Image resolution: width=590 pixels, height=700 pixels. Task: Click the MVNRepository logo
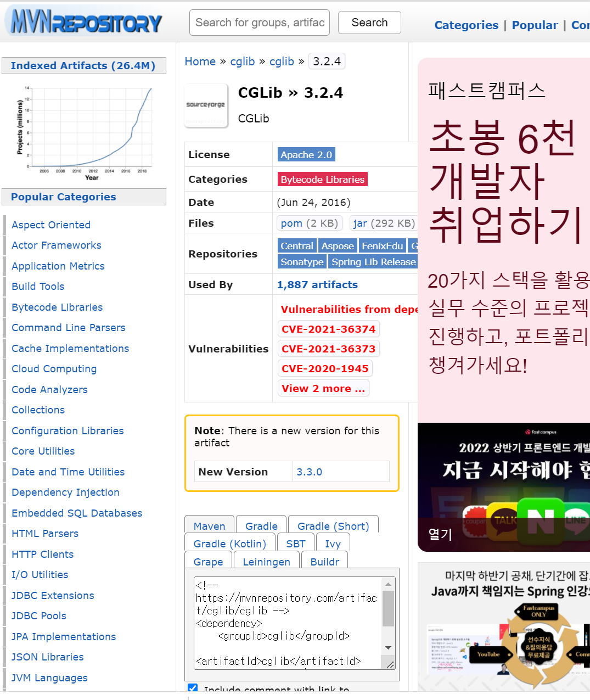point(86,22)
